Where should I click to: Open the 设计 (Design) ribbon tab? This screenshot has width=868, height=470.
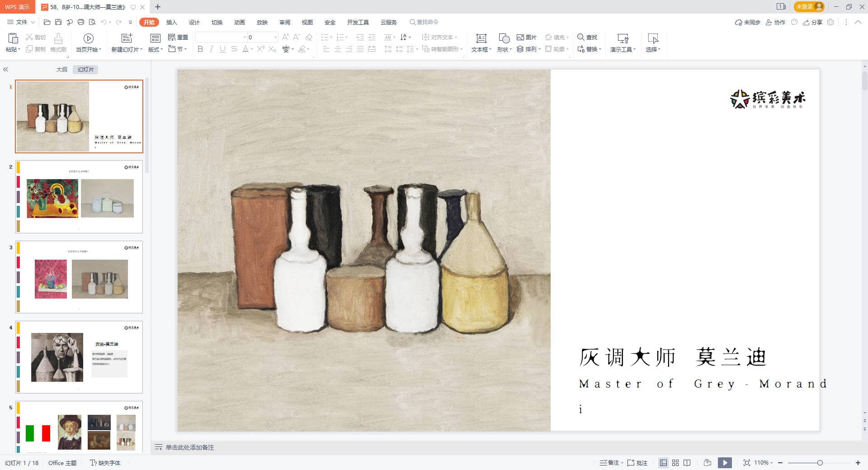194,22
